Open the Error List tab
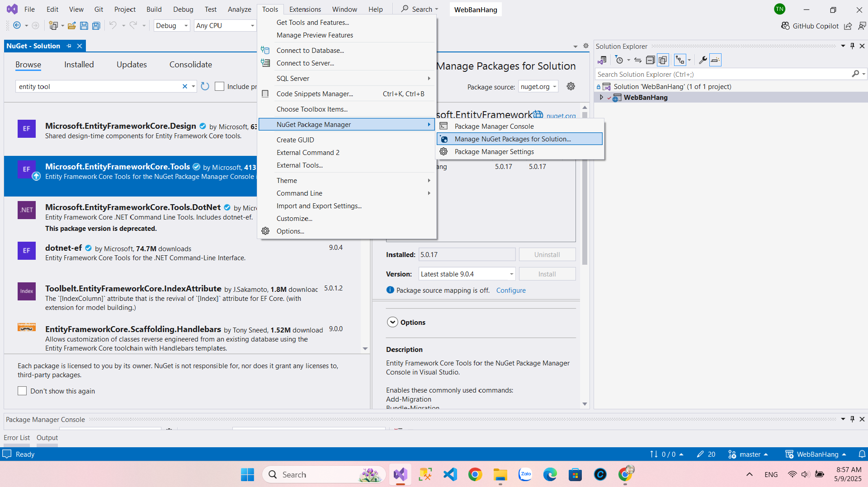Viewport: 868px width, 487px height. point(17,437)
